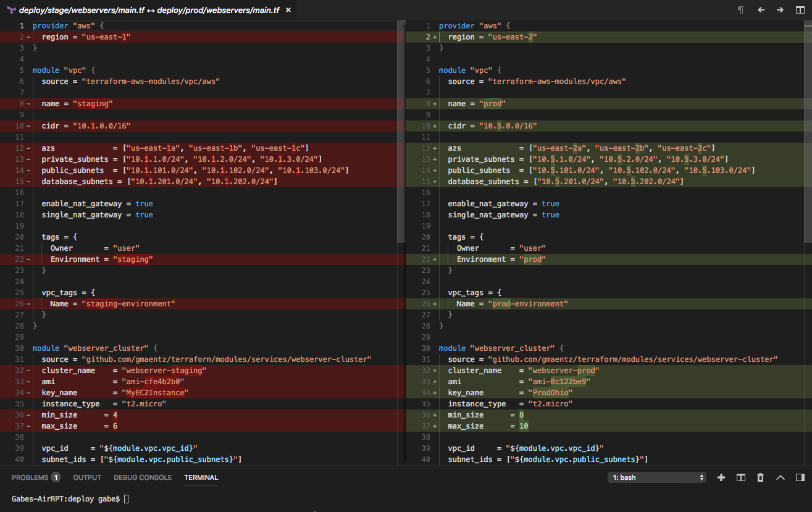Click max_size value 6

tap(115, 426)
